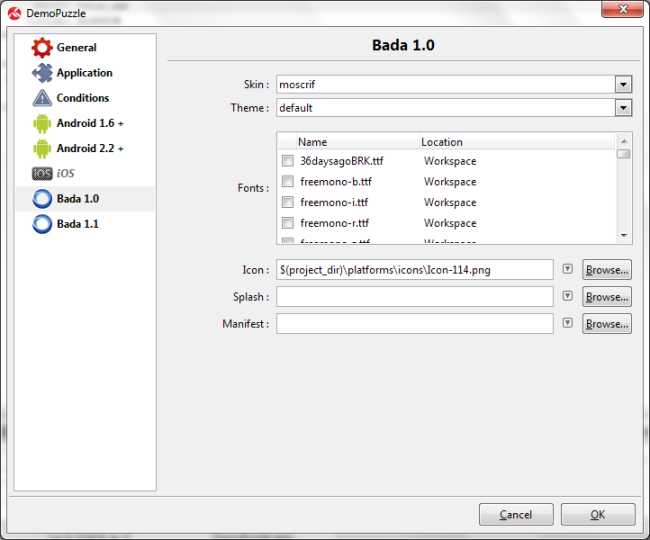Click the warning triangle Conditions icon
Screen dimensions: 650x540
(42, 98)
